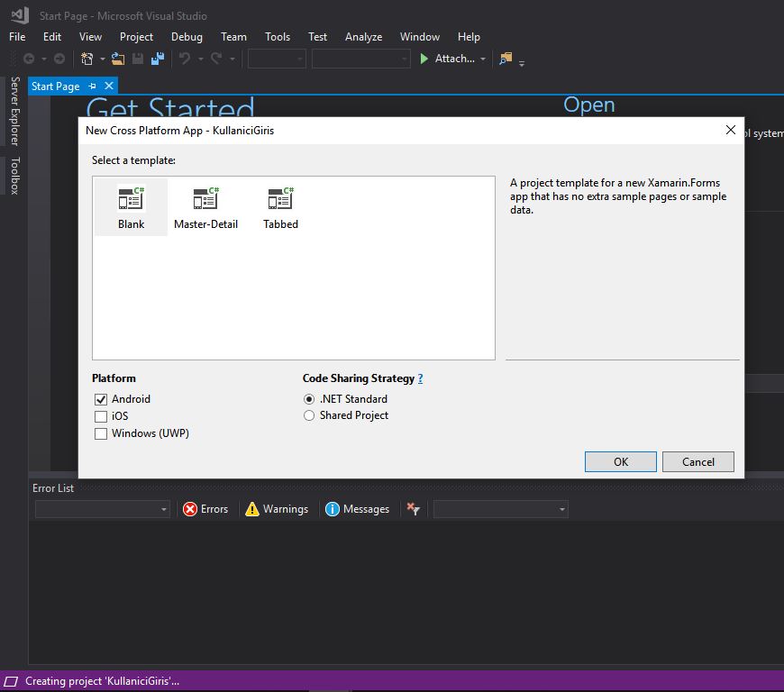Open the Debug menu
Screen dimensions: 784x692
click(x=187, y=37)
